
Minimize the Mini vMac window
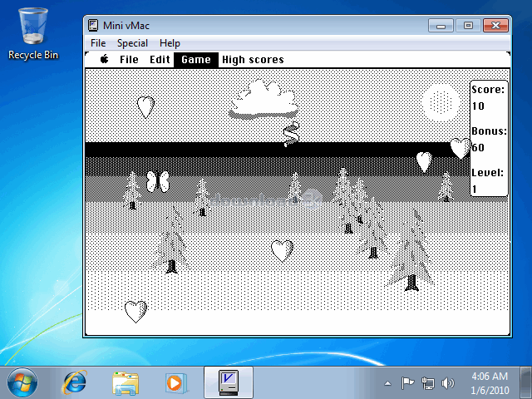click(x=441, y=26)
